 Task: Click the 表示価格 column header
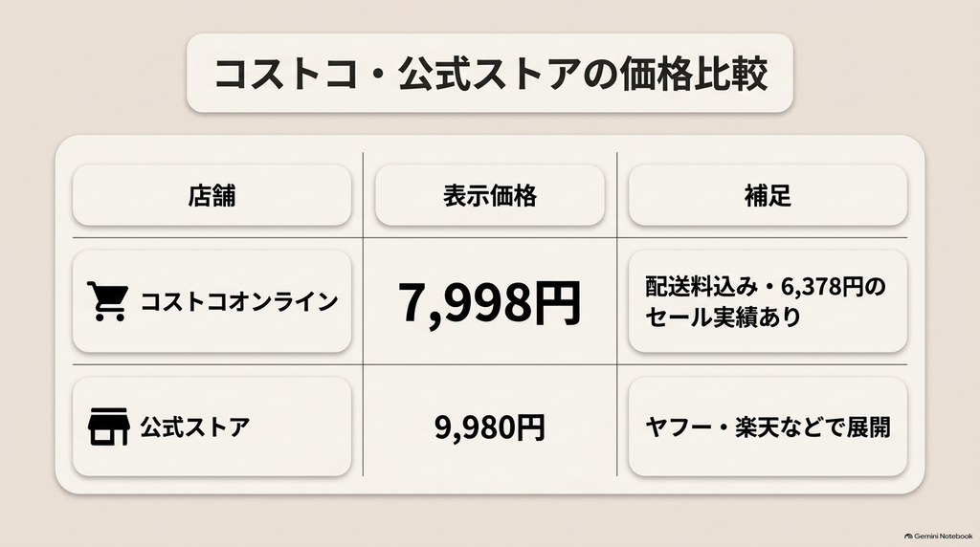[490, 195]
